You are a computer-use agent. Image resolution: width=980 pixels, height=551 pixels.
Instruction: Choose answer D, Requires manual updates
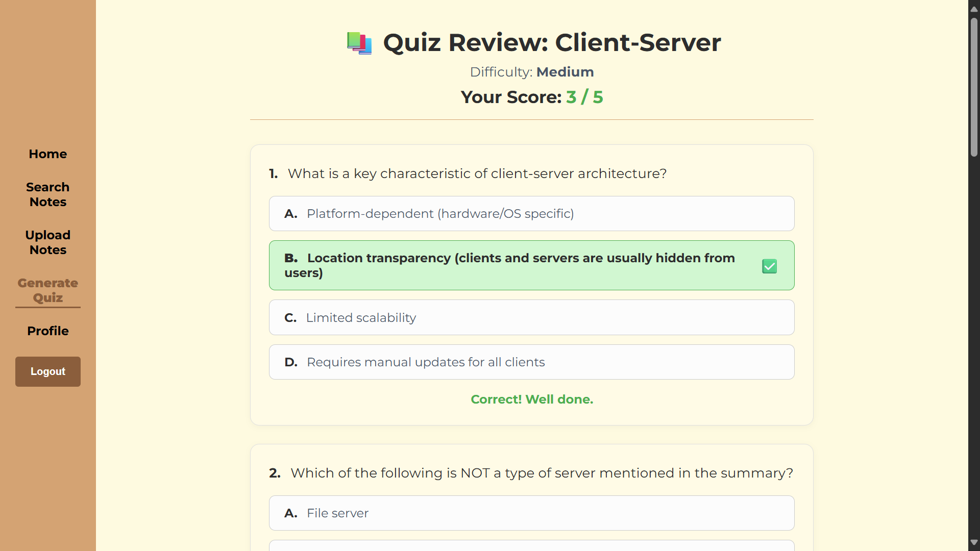(x=531, y=362)
